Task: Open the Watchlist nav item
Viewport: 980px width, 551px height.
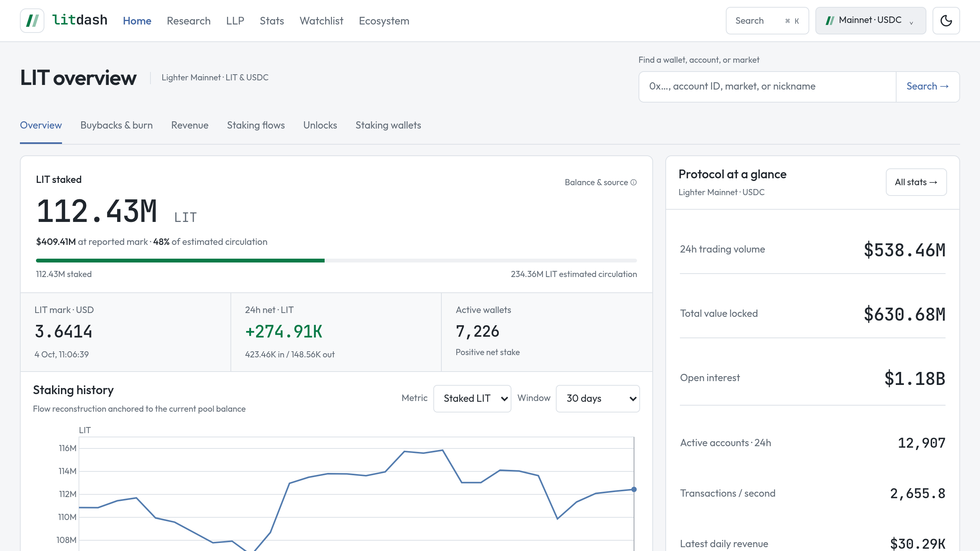Action: [322, 21]
